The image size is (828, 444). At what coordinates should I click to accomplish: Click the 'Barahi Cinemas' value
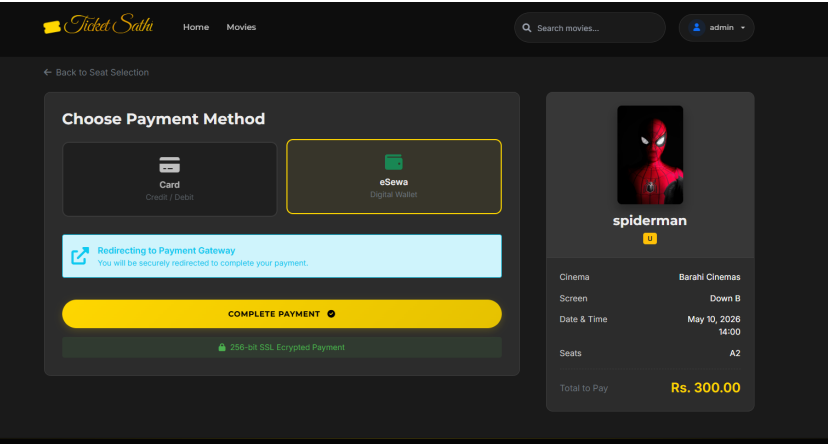(x=709, y=277)
